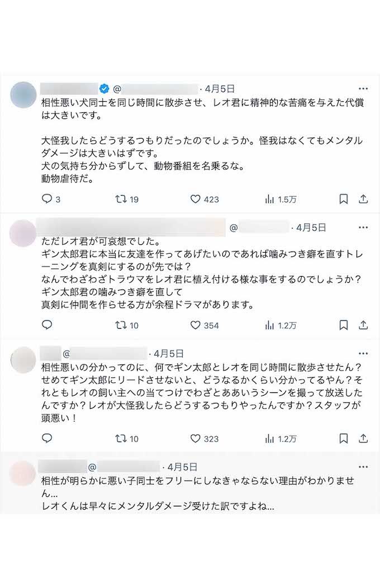Bookmark the tweet with 354 likes
380x588 pixels.
[343, 323]
